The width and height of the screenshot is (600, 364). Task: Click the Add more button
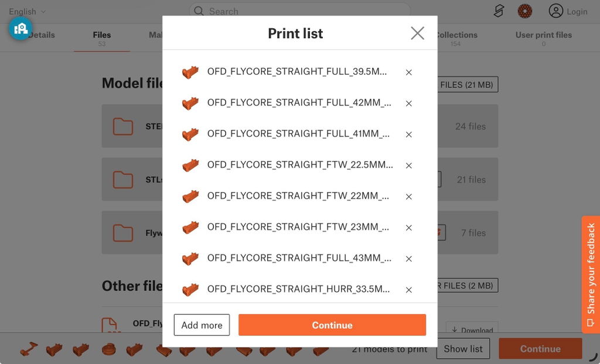202,325
